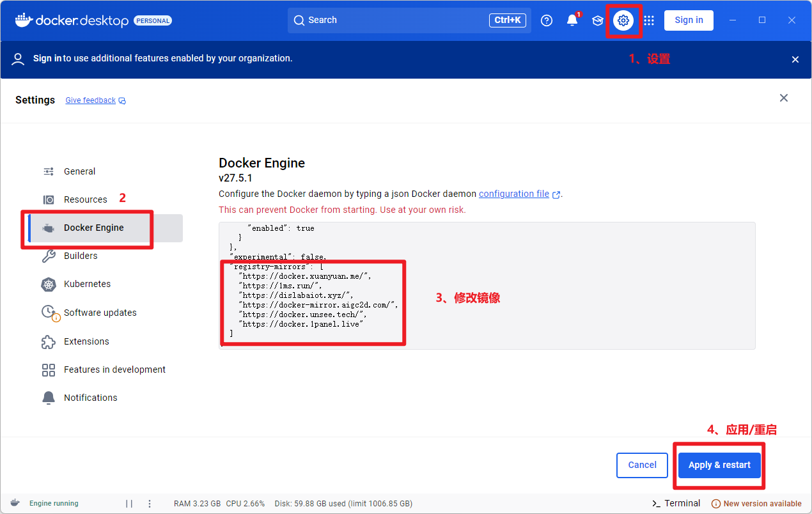The width and height of the screenshot is (812, 514).
Task: Click inside the daemon JSON editor
Action: tap(487, 286)
